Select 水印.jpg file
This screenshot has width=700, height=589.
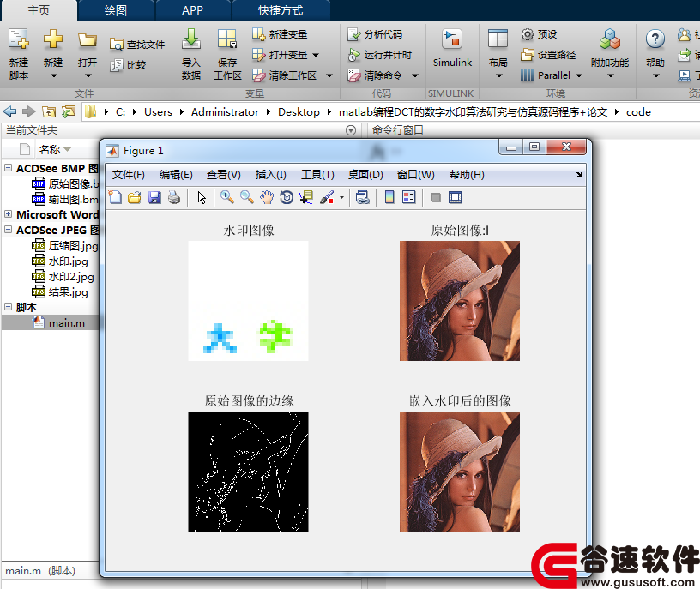tap(60, 261)
